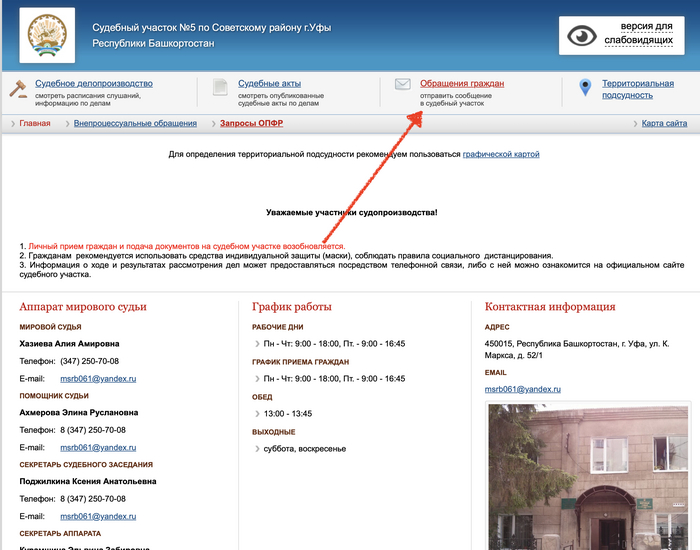700x550 pixels.
Task: Click the hours entry under График приема граждан
Action: pos(334,379)
